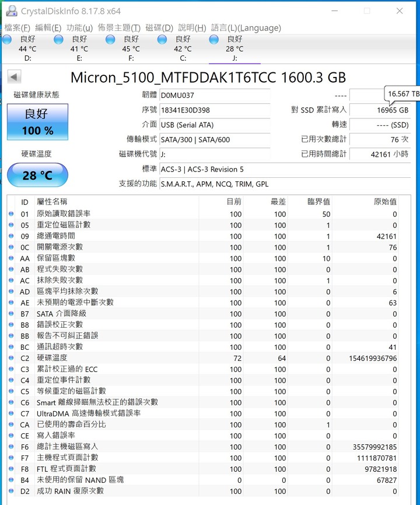Click the CrystalDiskInfo app icon in title bar
This screenshot has height=505, width=420.
point(12,11)
